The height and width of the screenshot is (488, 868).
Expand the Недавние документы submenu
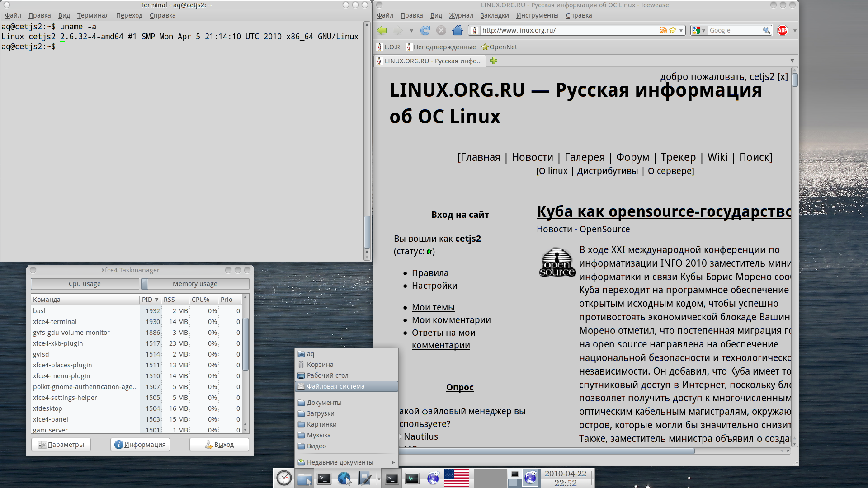click(x=346, y=462)
